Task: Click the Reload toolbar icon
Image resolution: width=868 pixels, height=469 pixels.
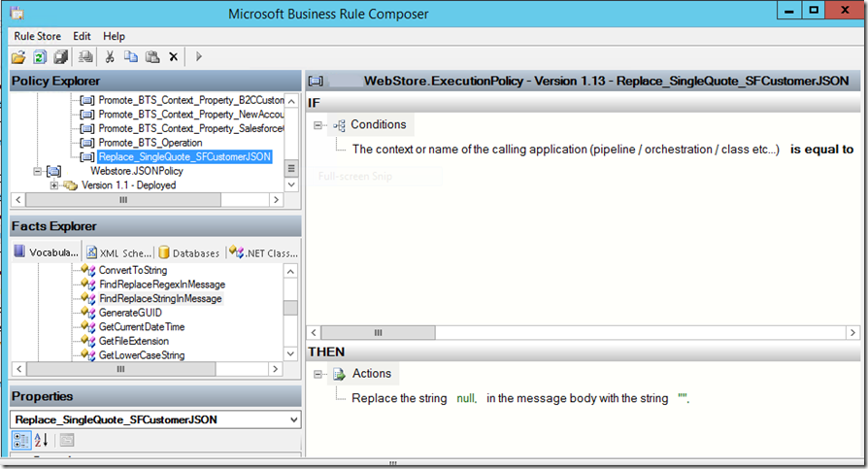Action: point(39,56)
